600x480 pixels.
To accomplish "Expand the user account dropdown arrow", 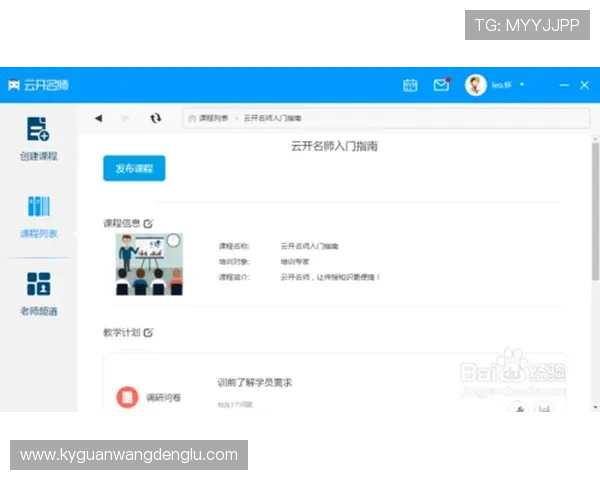I will click(522, 85).
